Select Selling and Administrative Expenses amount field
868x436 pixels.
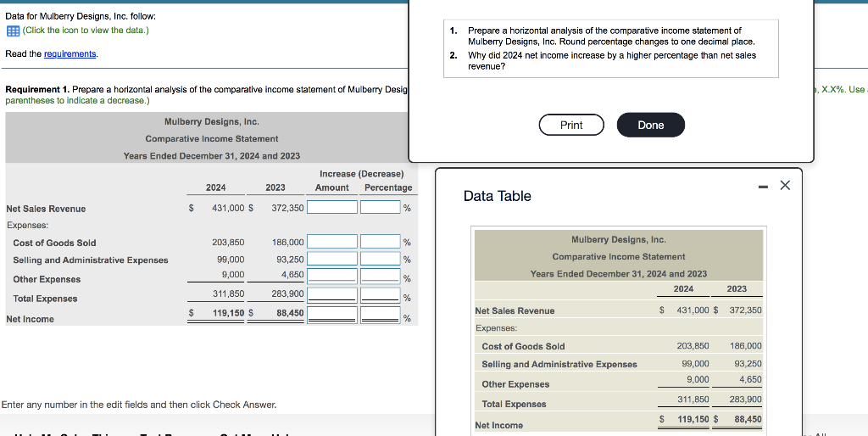click(x=332, y=259)
